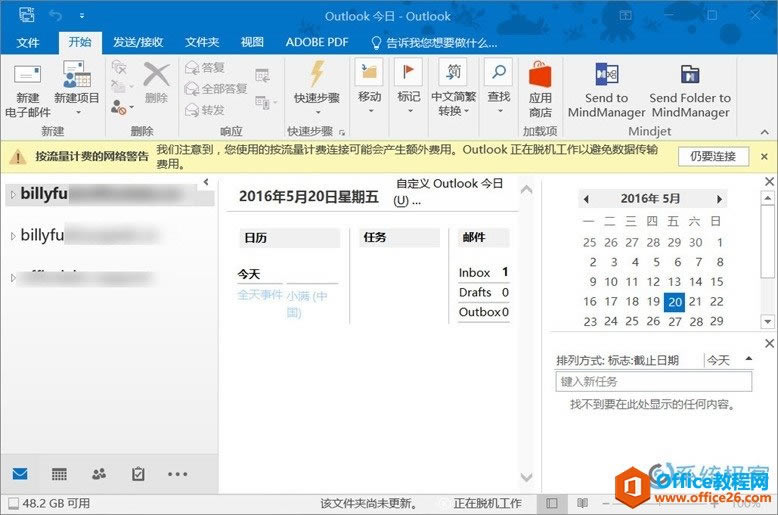Click the 删除 delete X icon

pyautogui.click(x=156, y=82)
